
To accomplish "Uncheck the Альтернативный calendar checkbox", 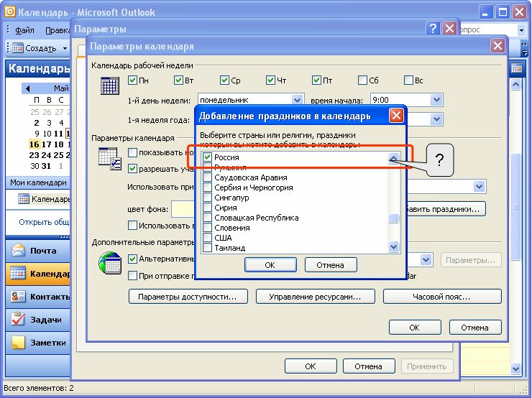I will click(132, 259).
